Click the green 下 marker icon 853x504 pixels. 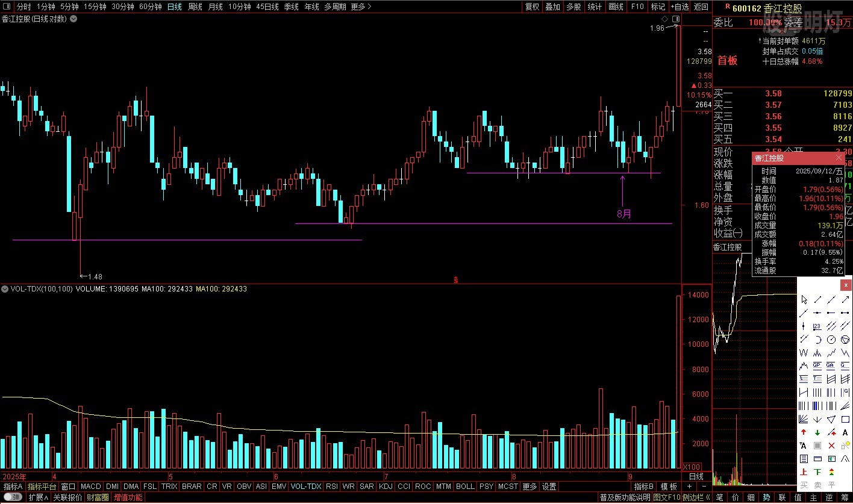817,472
